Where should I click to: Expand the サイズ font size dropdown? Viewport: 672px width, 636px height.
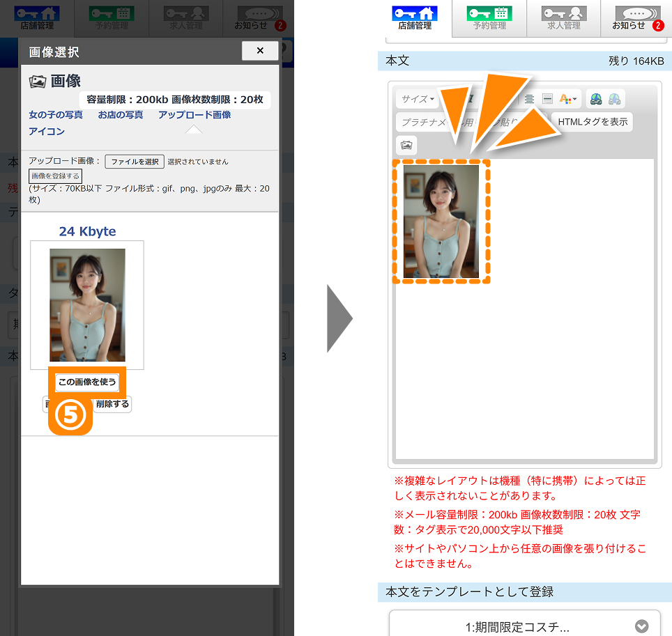tap(417, 99)
